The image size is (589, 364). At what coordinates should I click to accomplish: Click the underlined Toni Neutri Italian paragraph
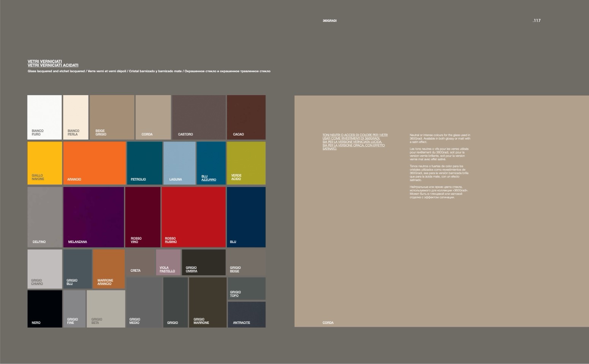tap(355, 142)
